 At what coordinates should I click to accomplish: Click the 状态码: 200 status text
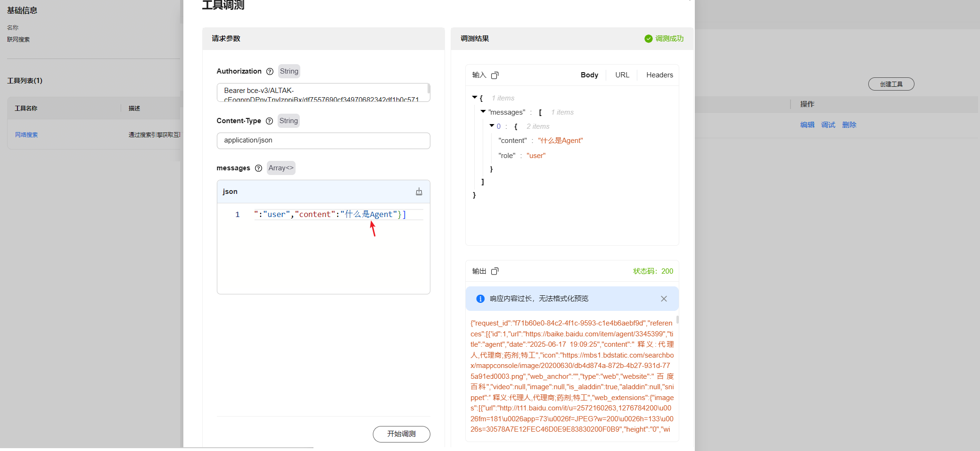tap(653, 271)
